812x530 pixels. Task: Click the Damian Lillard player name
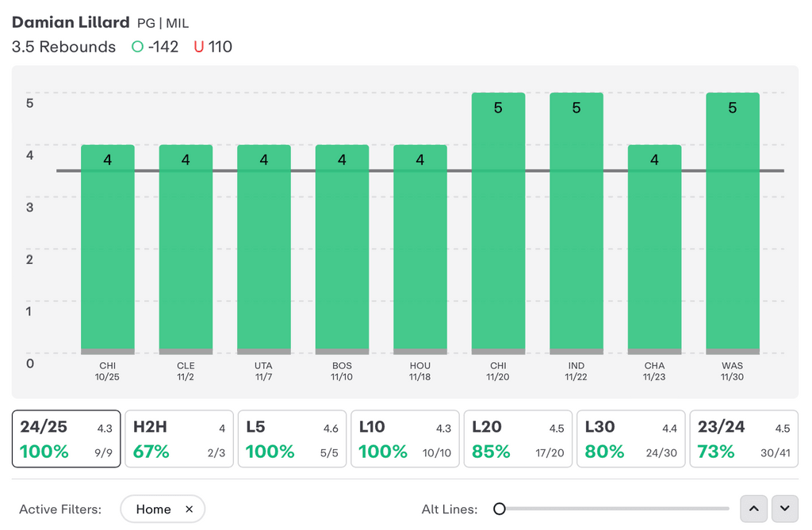[71, 22]
